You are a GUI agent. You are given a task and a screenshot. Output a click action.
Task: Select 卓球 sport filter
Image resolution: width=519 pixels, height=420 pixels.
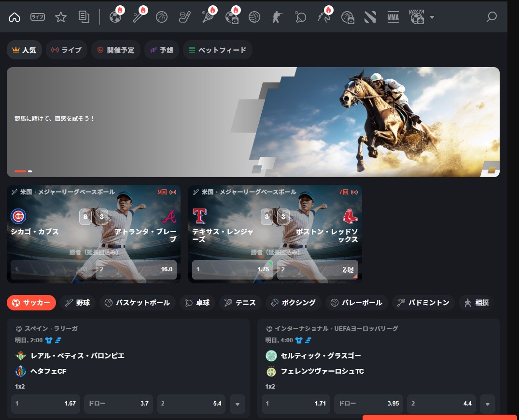197,303
